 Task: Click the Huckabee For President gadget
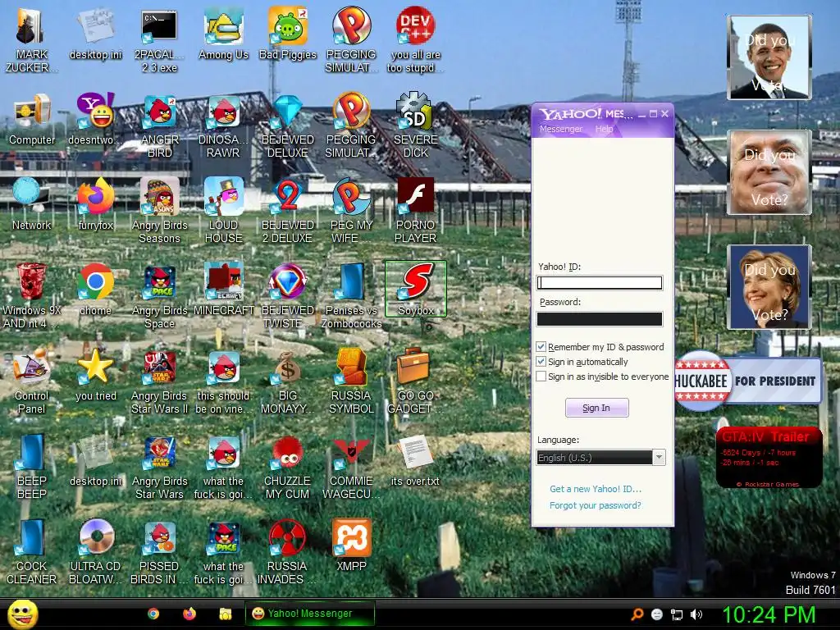pos(748,381)
